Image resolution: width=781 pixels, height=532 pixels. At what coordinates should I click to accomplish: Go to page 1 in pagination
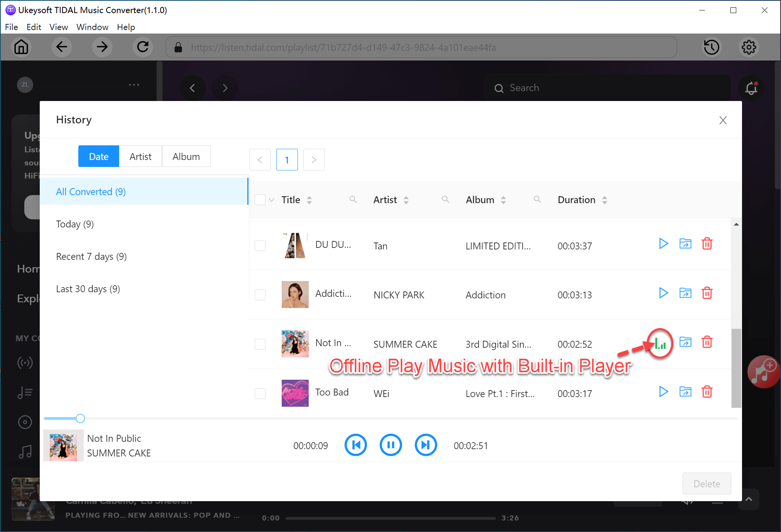(x=287, y=160)
